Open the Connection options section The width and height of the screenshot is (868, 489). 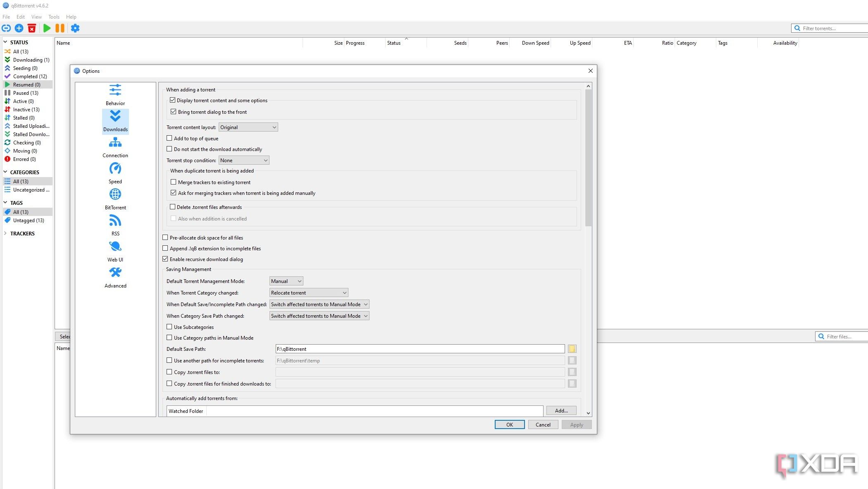click(115, 147)
